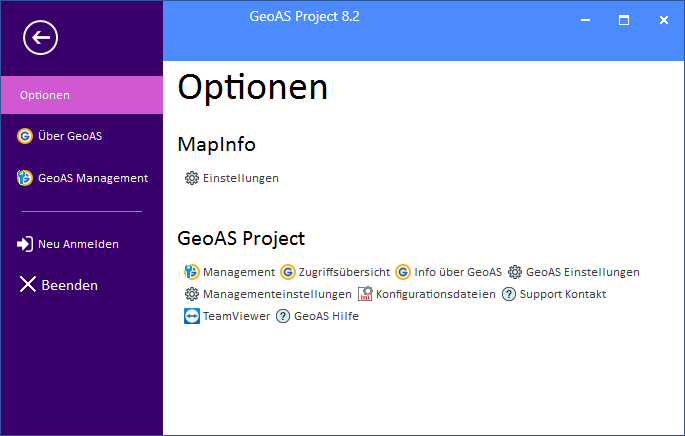Image resolution: width=685 pixels, height=436 pixels.
Task: Select the Optionen sidebar tab
Action: (82, 95)
